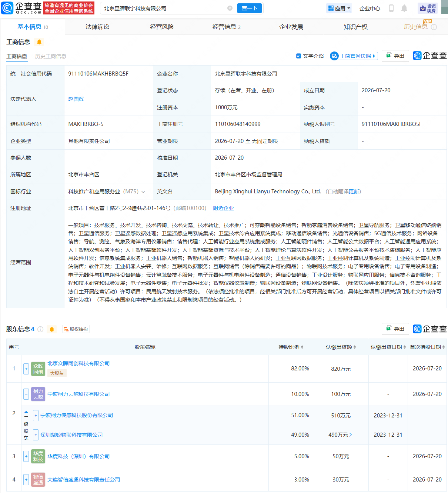Viewport: 448px width, 493px height.
Task: Select 工商信息 sub-tab
Action: [x=17, y=56]
